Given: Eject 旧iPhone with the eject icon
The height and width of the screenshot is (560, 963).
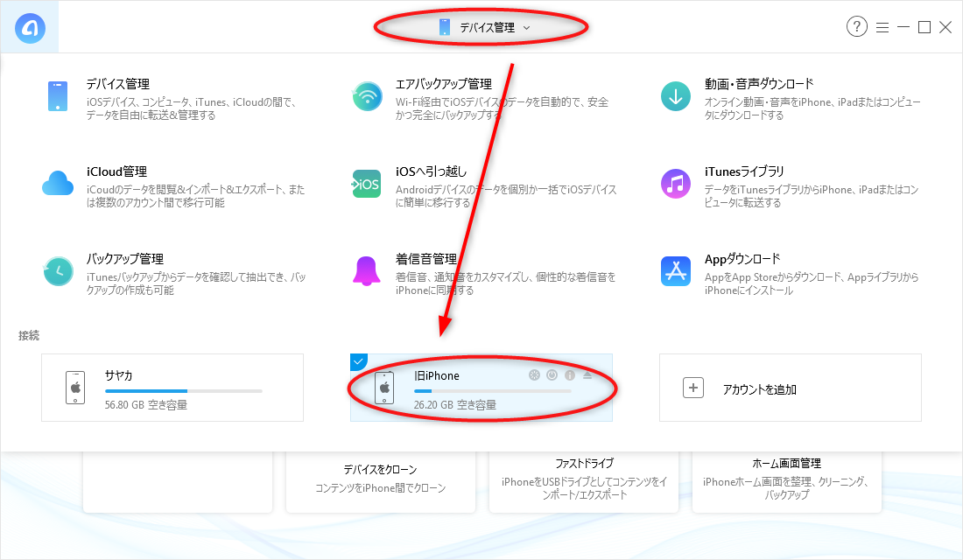Looking at the screenshot, I should pyautogui.click(x=587, y=375).
